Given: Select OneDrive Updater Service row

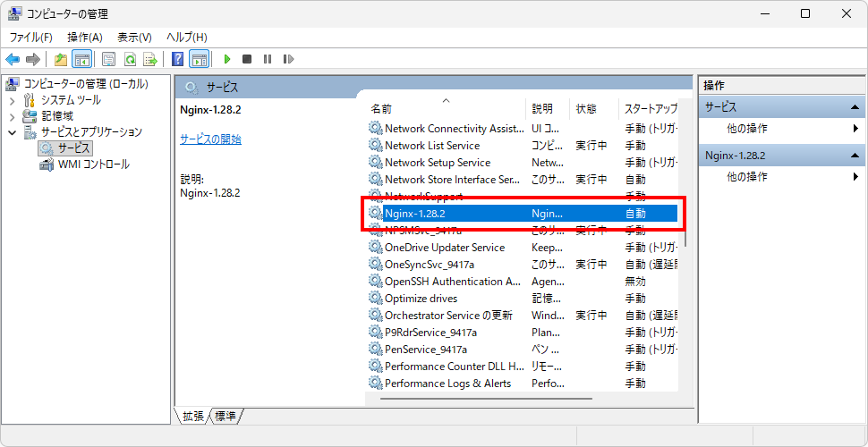Looking at the screenshot, I should point(523,248).
